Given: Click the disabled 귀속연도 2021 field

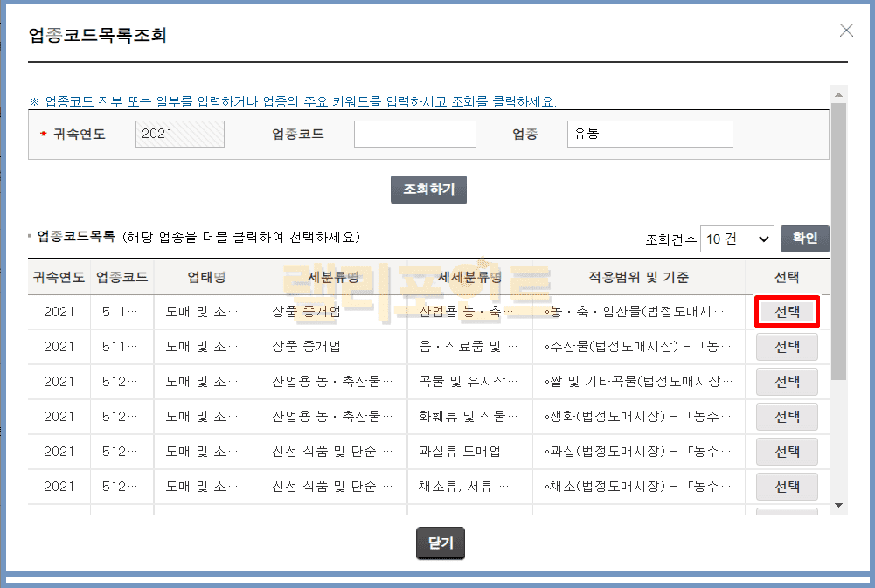Looking at the screenshot, I should tap(180, 134).
